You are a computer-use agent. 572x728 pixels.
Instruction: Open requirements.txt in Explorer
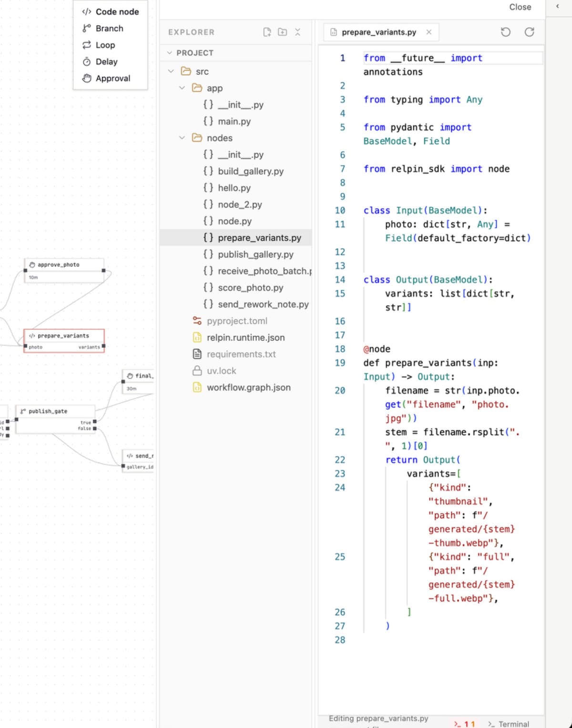tap(236, 354)
